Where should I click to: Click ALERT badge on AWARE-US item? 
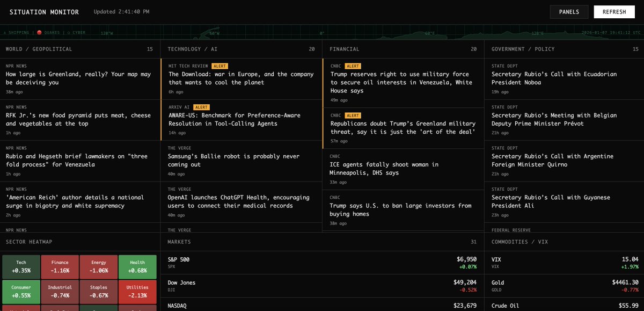[x=201, y=107]
